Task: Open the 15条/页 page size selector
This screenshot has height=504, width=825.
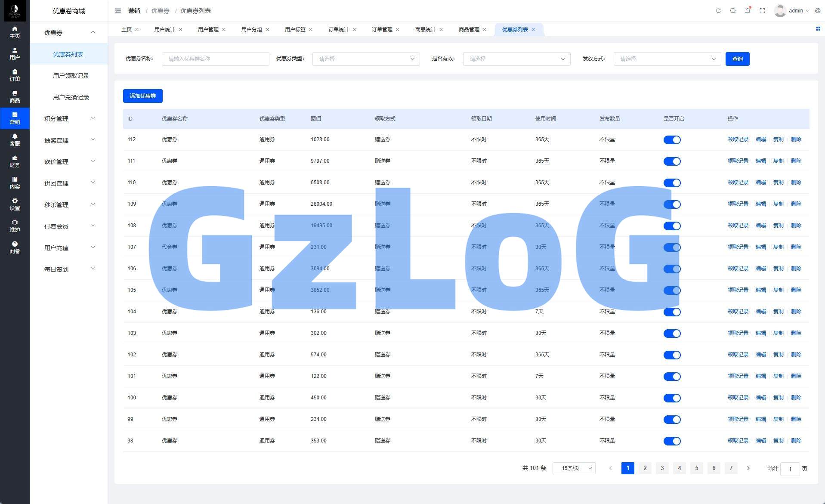Action: [x=574, y=468]
